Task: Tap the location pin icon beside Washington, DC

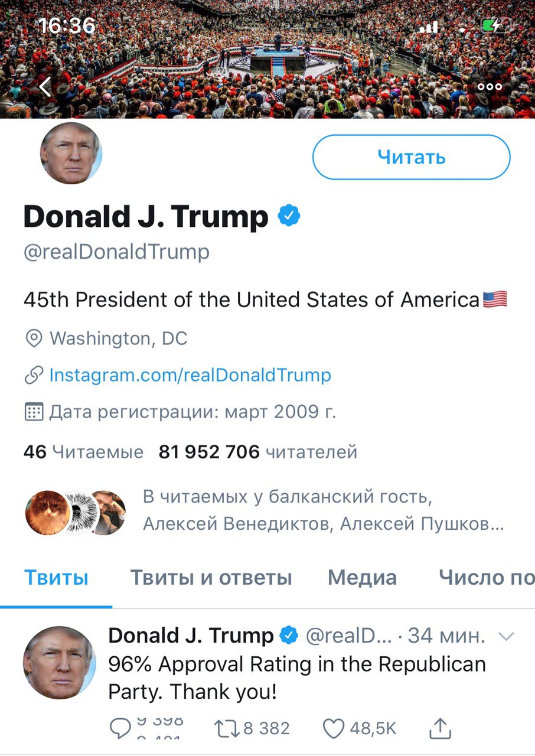Action: click(34, 338)
